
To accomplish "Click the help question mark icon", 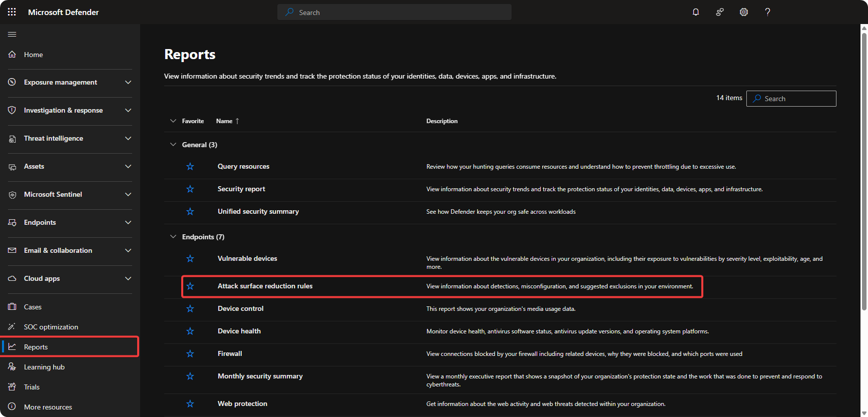I will point(767,12).
